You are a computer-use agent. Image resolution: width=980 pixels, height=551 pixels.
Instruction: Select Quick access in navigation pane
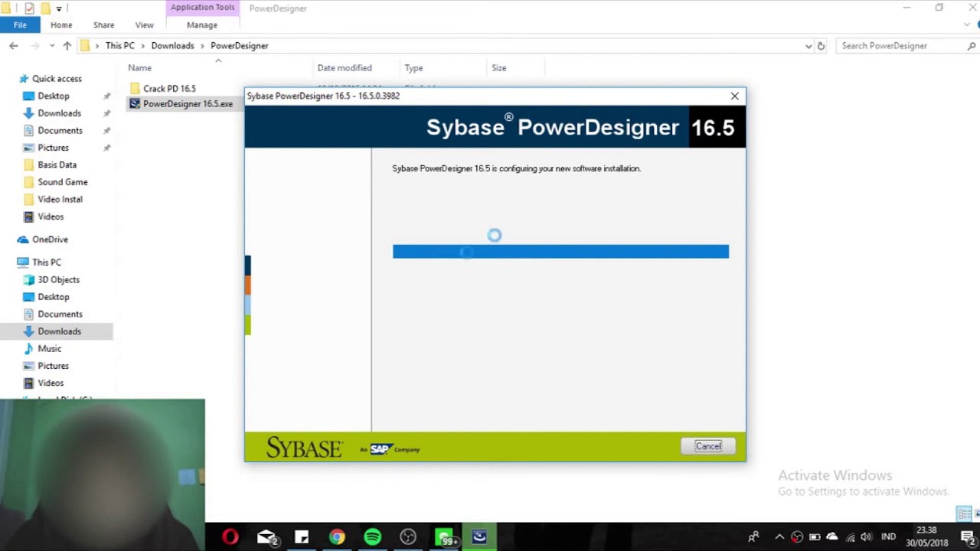click(57, 79)
